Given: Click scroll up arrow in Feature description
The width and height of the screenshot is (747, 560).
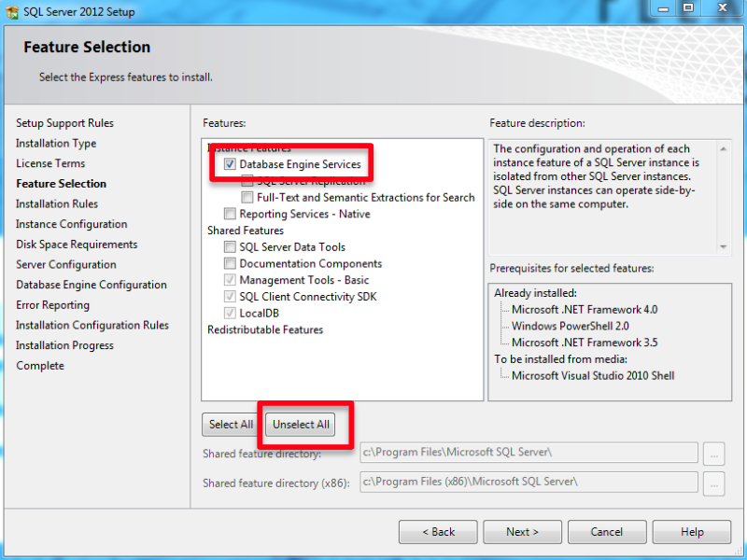Looking at the screenshot, I should [723, 148].
